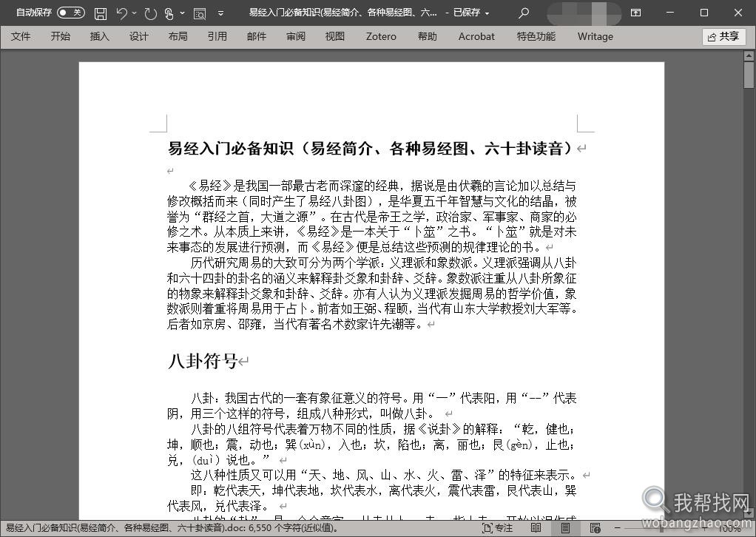This screenshot has height=537, width=756.
Task: Open the undo history dropdown arrow
Action: 135,13
